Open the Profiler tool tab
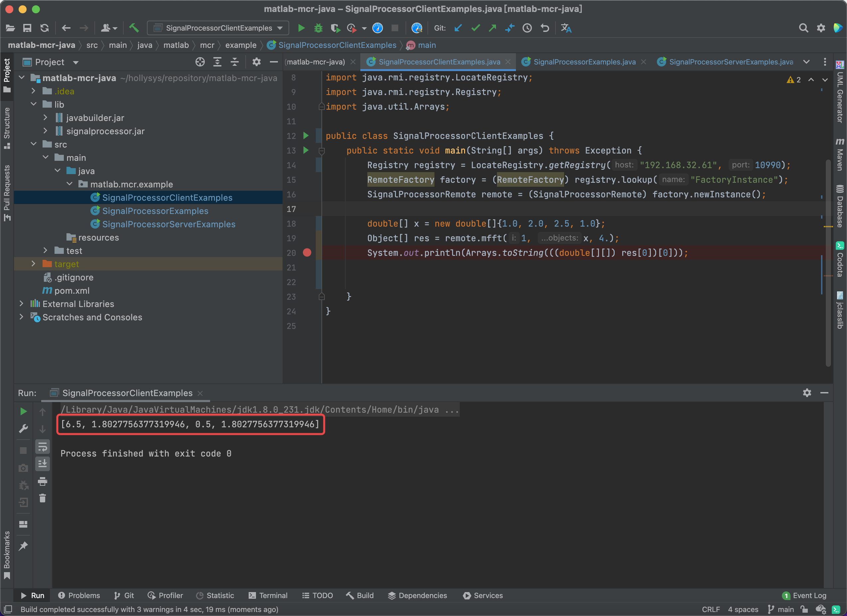Viewport: 847px width, 616px height. point(166,595)
